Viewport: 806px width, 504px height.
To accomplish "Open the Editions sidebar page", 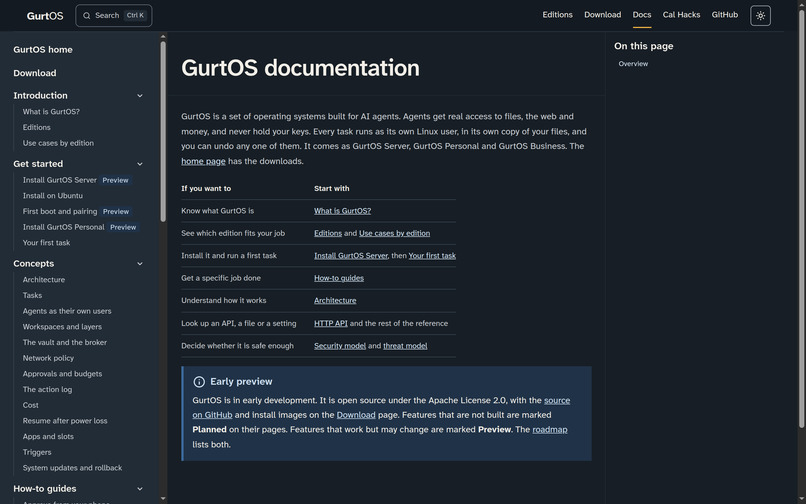I will 36,128.
